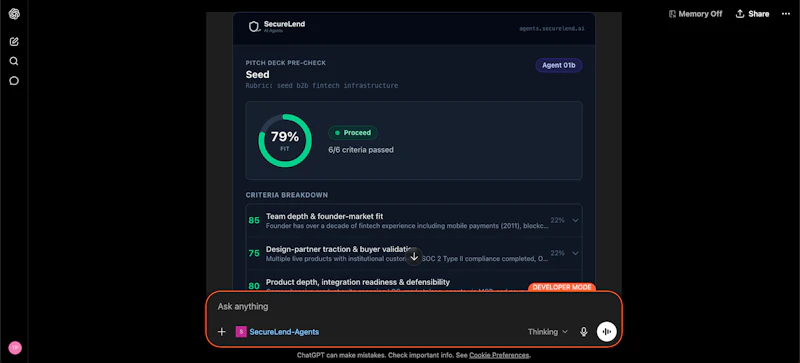This screenshot has height=363, width=800.
Task: Open the ChatGPT logo home icon
Action: (14, 14)
